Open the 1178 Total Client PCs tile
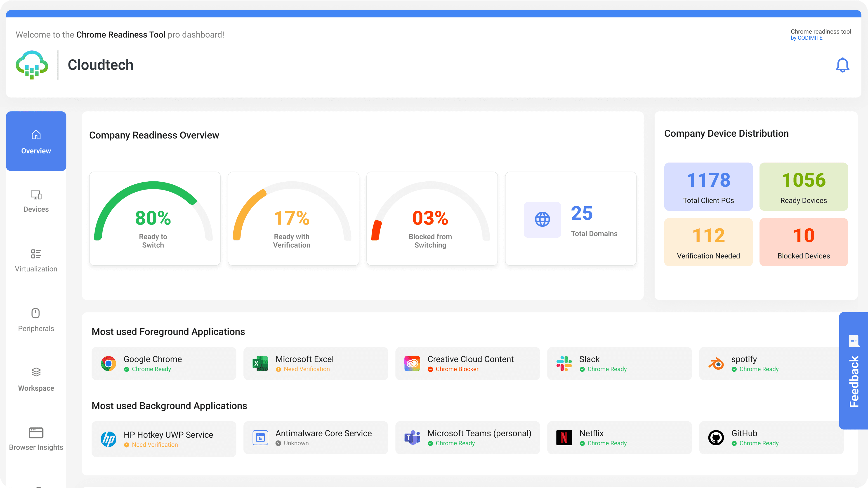 708,187
